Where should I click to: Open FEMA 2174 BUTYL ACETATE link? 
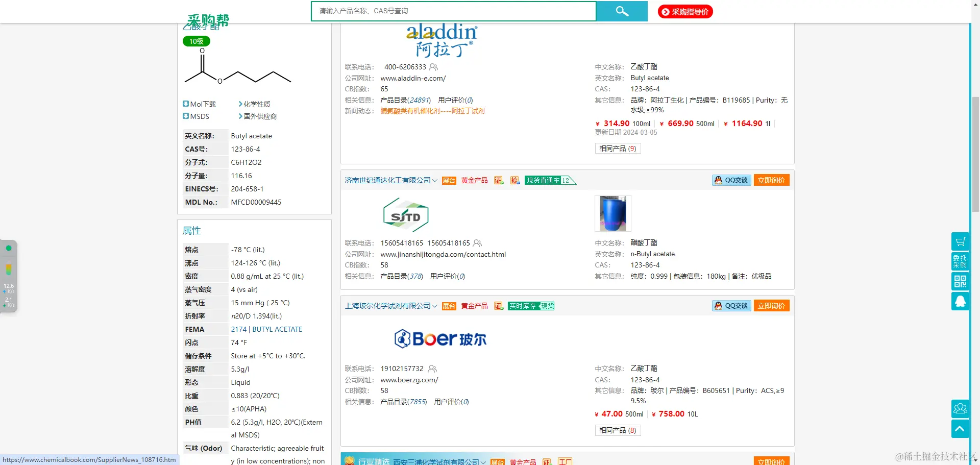tap(266, 329)
